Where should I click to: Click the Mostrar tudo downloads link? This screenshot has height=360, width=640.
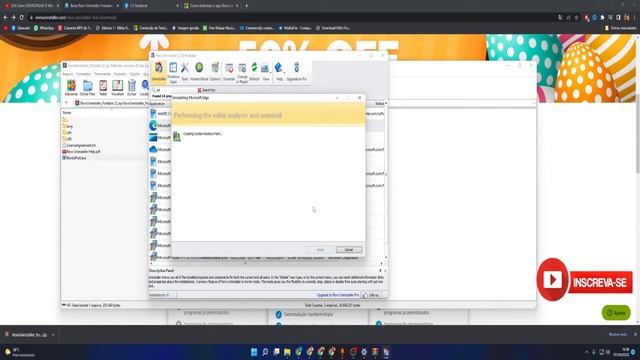618,335
